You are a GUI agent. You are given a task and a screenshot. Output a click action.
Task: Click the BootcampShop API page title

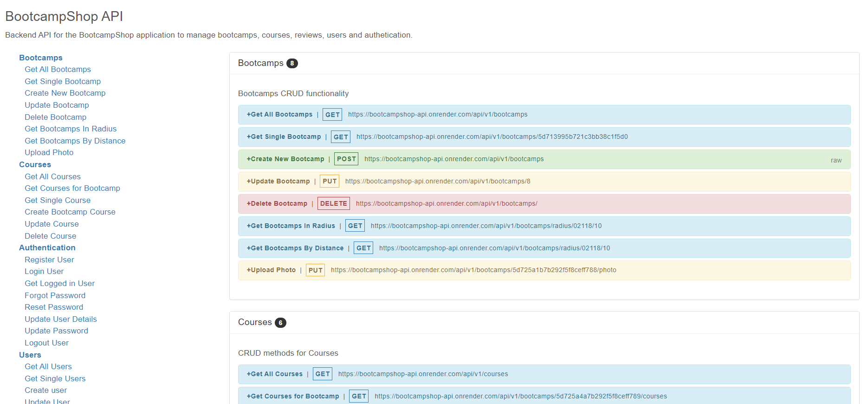point(64,16)
